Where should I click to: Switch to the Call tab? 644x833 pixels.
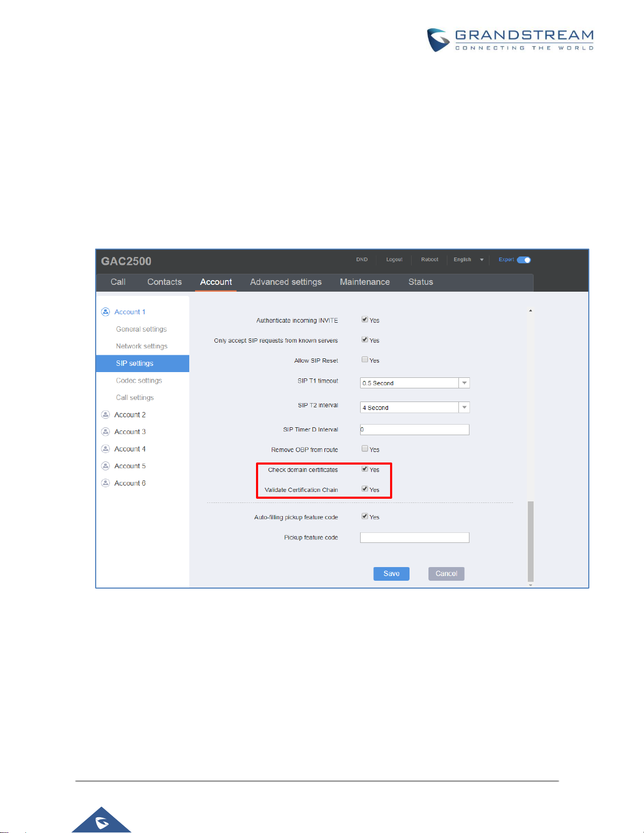pos(118,282)
